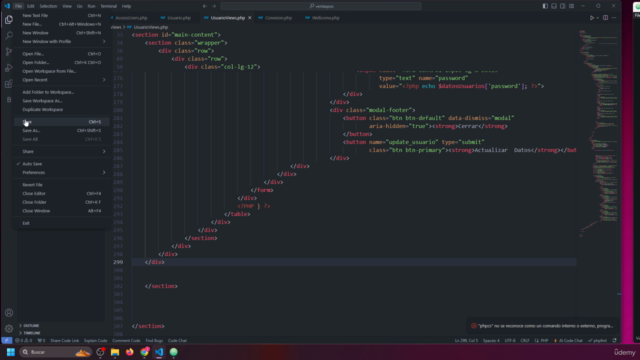The width and height of the screenshot is (640, 360).
Task: Open the Windows Start menu
Action: click(11, 352)
